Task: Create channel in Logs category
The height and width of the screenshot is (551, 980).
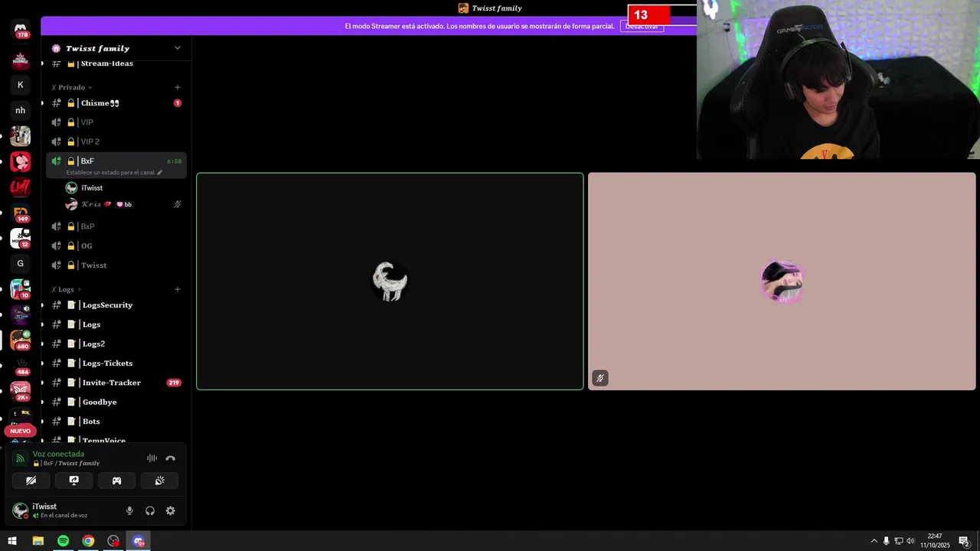Action: coord(178,289)
